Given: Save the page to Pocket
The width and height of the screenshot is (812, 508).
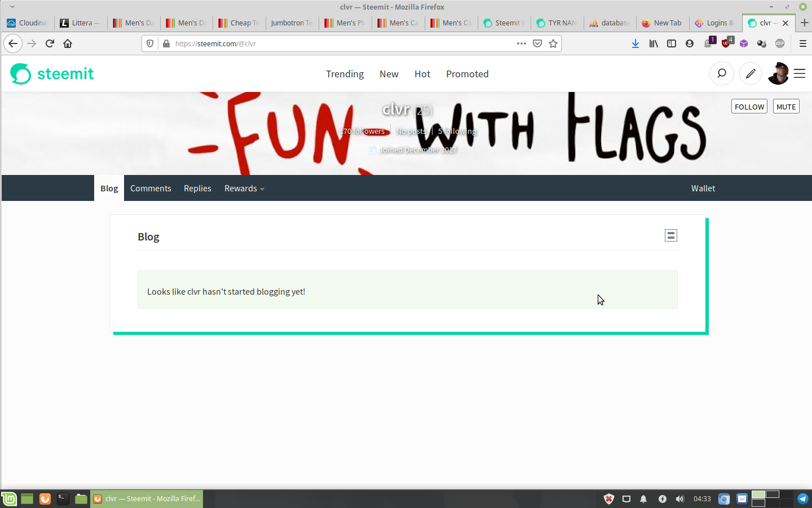Looking at the screenshot, I should pyautogui.click(x=537, y=43).
